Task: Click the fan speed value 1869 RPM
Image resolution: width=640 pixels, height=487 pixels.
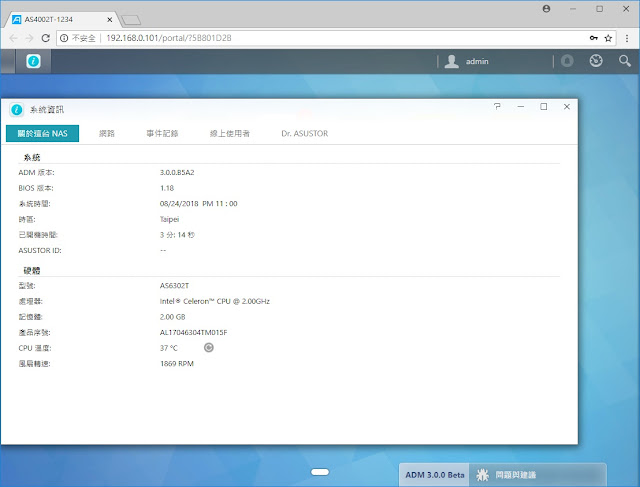Action: tap(177, 364)
